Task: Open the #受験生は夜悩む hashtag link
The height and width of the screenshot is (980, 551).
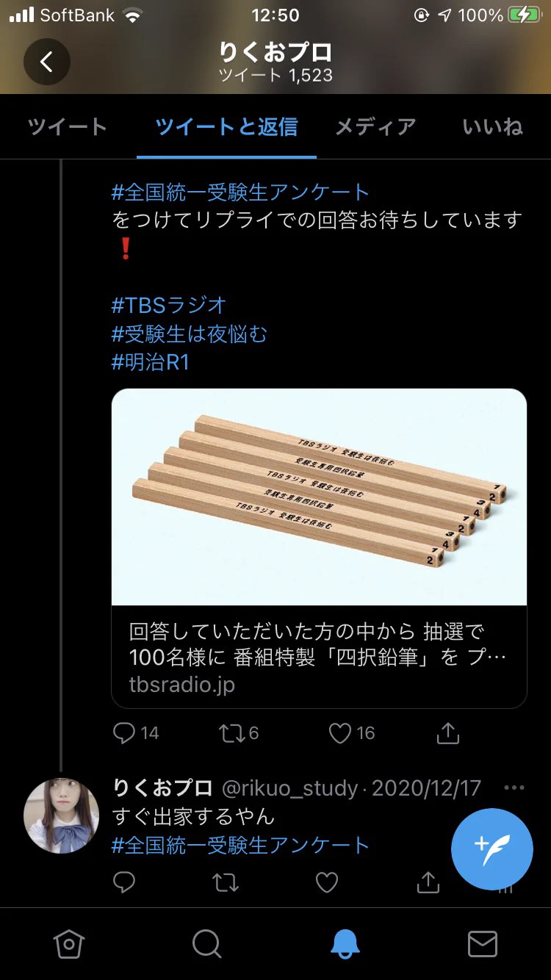Action: pos(190,334)
